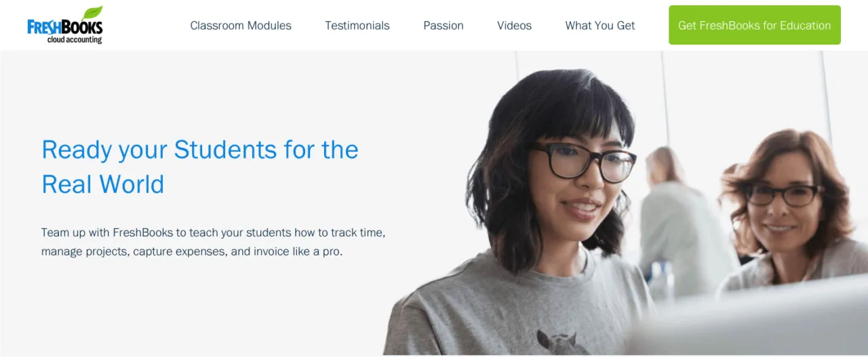Click the FreshBooks logo wordmark
Image resolution: width=868 pixels, height=357 pixels.
pyautogui.click(x=64, y=27)
